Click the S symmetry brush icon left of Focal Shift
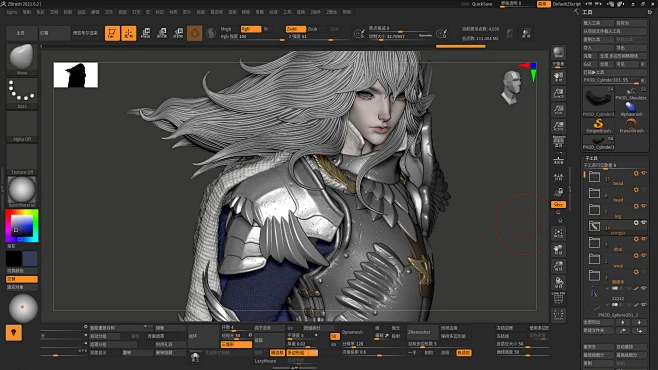658x370 pixels. (359, 34)
